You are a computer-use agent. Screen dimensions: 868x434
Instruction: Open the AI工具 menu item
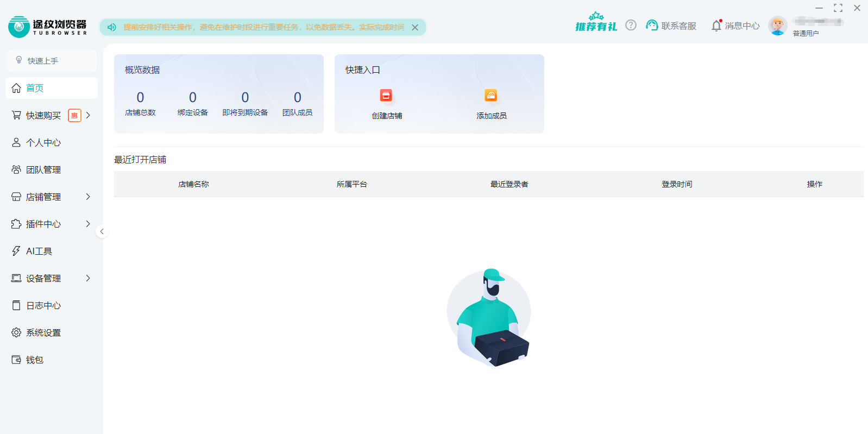click(39, 251)
